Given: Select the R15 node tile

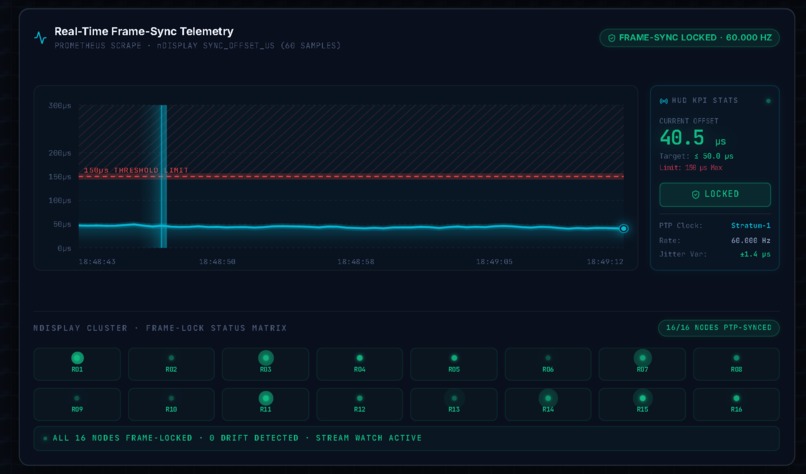Looking at the screenshot, I should (x=642, y=404).
